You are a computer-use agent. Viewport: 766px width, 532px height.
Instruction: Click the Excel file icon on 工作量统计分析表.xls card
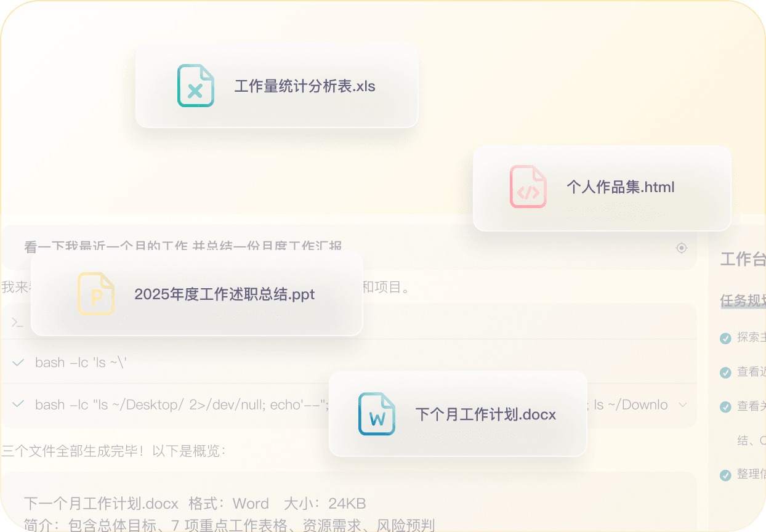pos(196,86)
